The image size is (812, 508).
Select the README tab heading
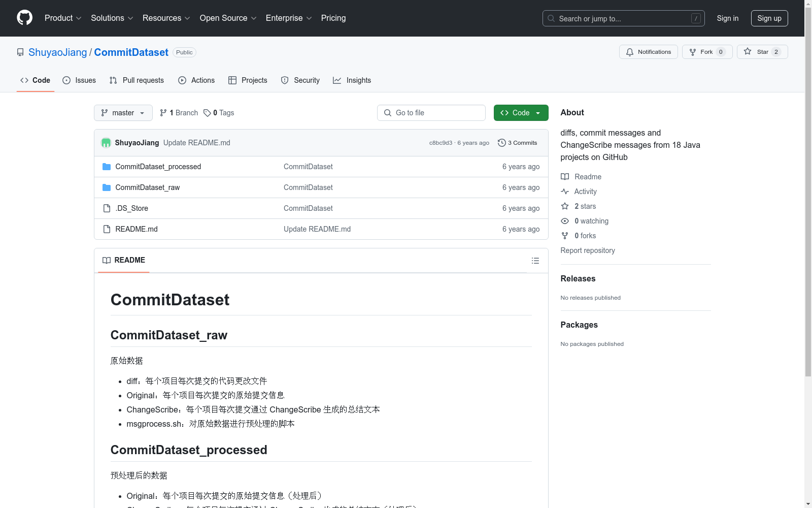click(x=124, y=260)
